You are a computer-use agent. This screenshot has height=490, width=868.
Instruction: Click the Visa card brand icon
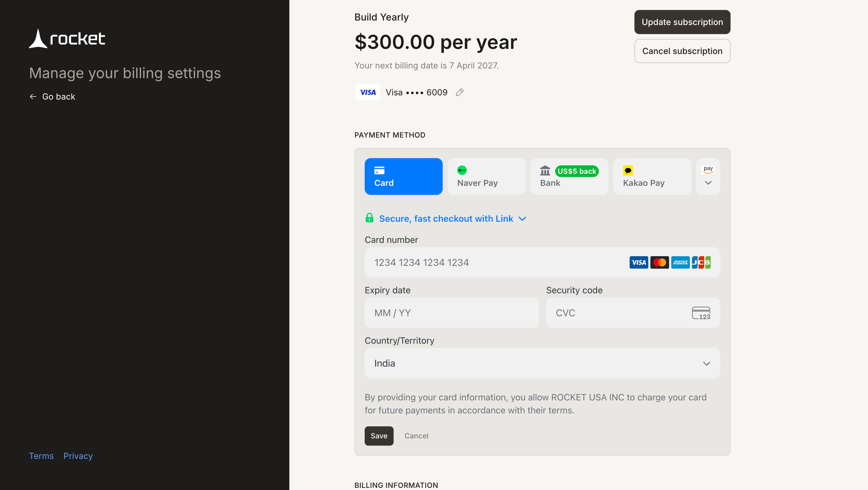367,92
